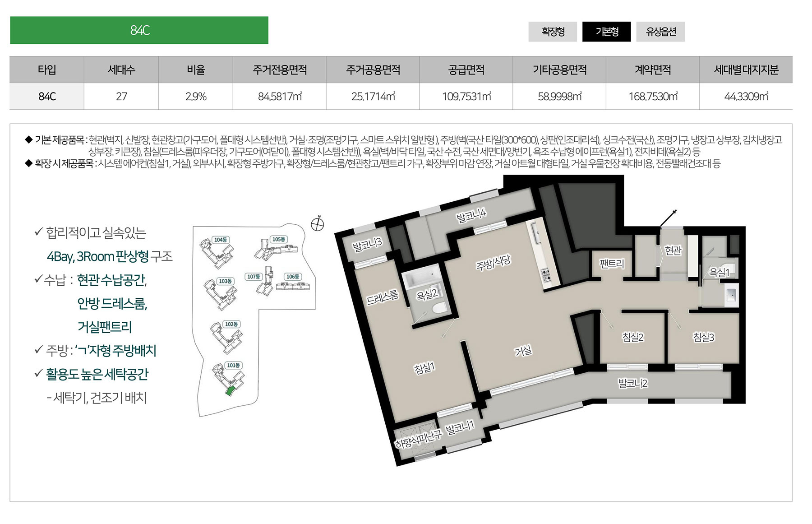Click the 주방/식당 area in floor plan
This screenshot has width=812, height=524.
[493, 262]
